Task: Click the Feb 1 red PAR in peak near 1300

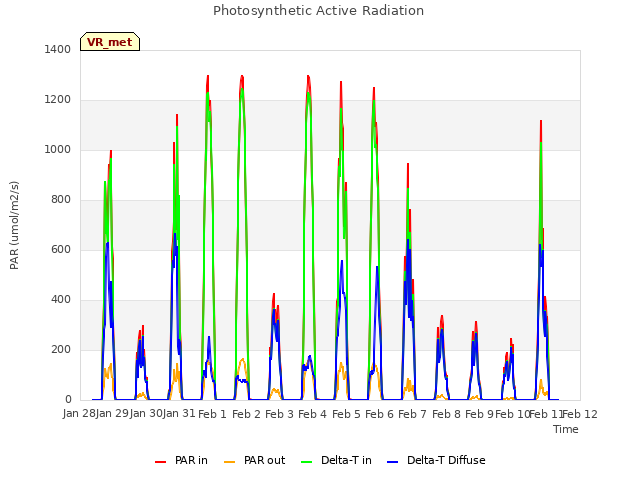Action: click(208, 76)
